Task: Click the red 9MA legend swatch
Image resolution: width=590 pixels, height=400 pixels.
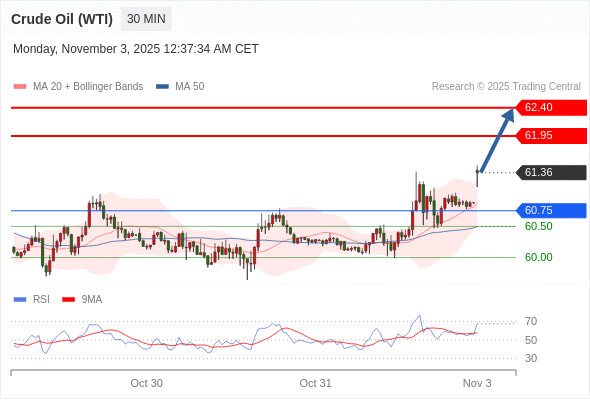Action: pyautogui.click(x=68, y=300)
